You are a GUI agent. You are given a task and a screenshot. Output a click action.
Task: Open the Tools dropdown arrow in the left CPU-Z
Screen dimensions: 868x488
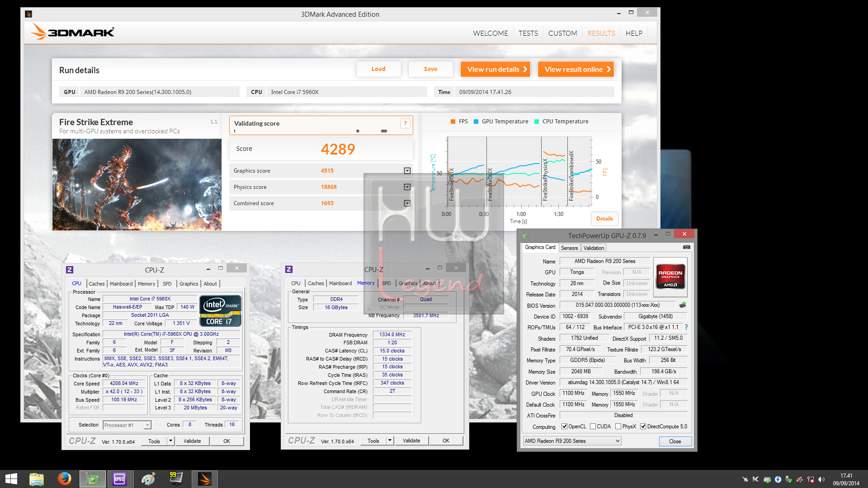170,441
